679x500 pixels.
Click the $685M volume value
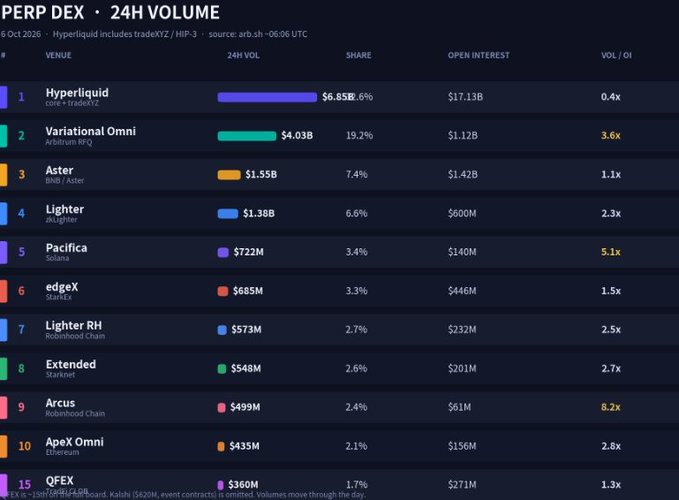pos(248,291)
